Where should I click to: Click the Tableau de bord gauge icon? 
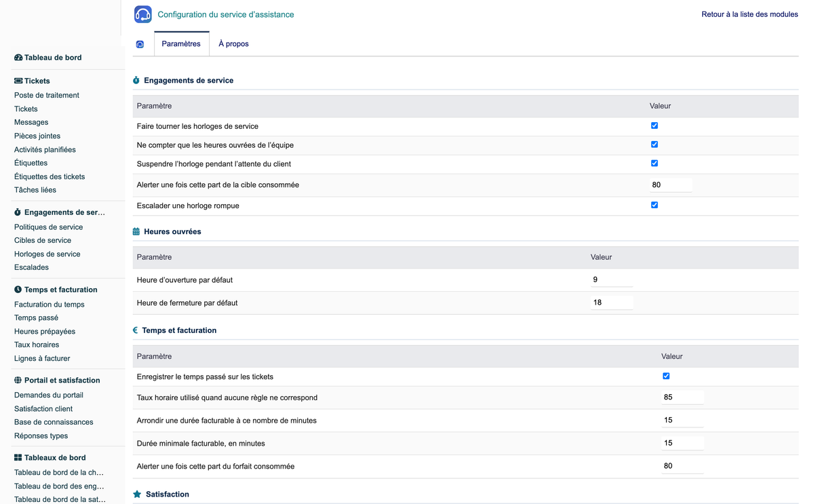tap(18, 58)
